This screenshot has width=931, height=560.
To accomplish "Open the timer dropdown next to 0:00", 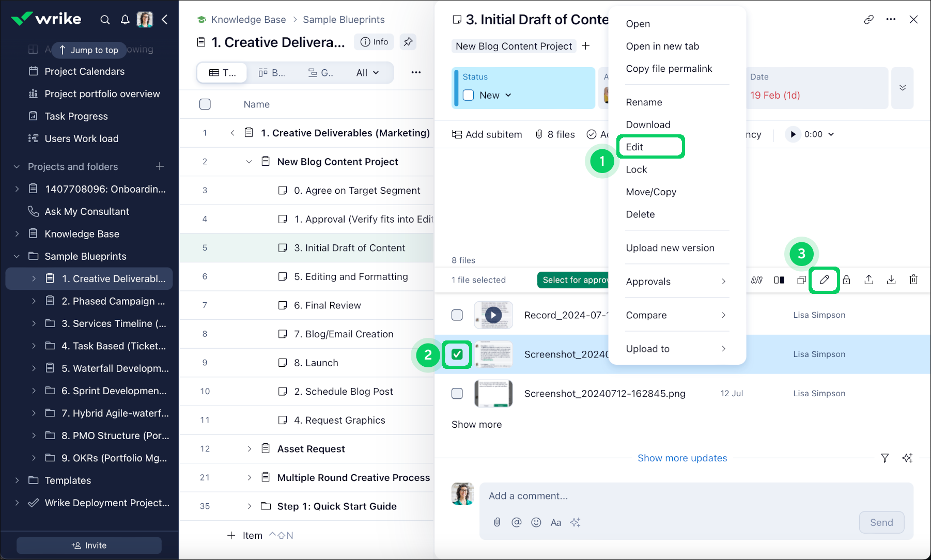I will [x=831, y=134].
